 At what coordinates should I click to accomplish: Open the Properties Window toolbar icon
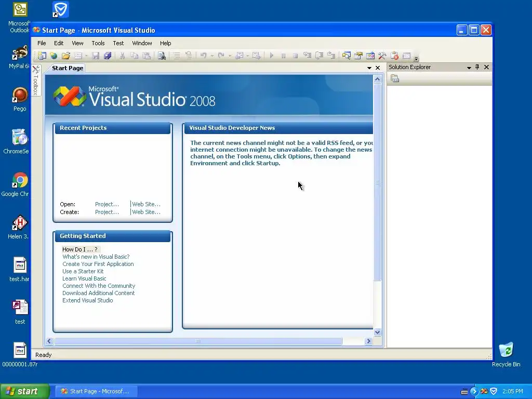pos(358,56)
